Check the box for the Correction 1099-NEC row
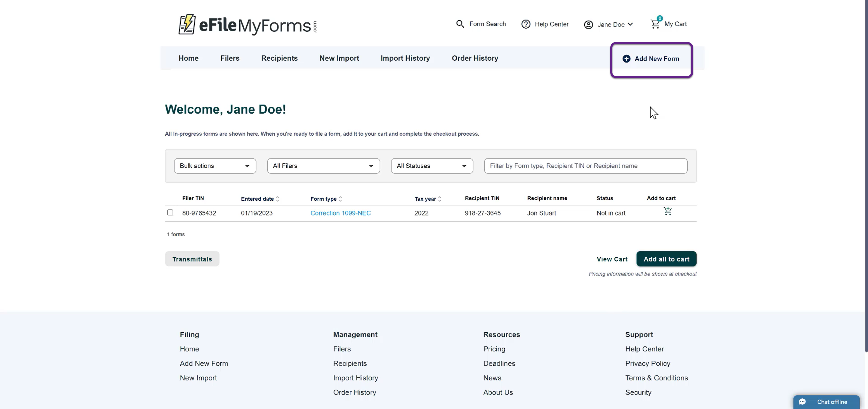This screenshot has width=868, height=409. pos(170,213)
